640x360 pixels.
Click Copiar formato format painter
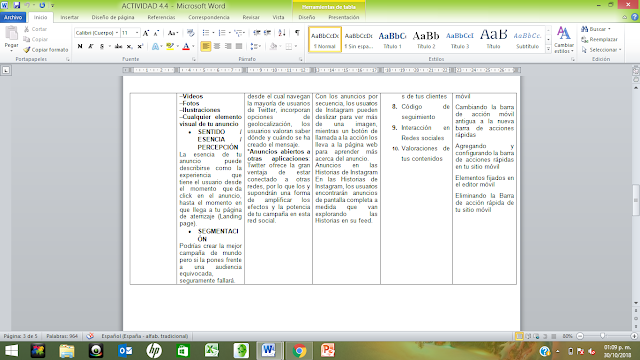coord(46,50)
